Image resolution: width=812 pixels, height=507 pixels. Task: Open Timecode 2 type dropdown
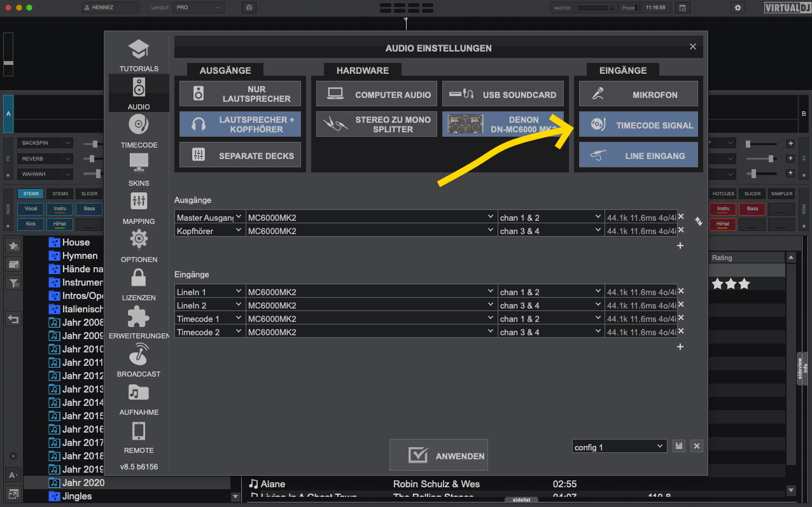210,331
